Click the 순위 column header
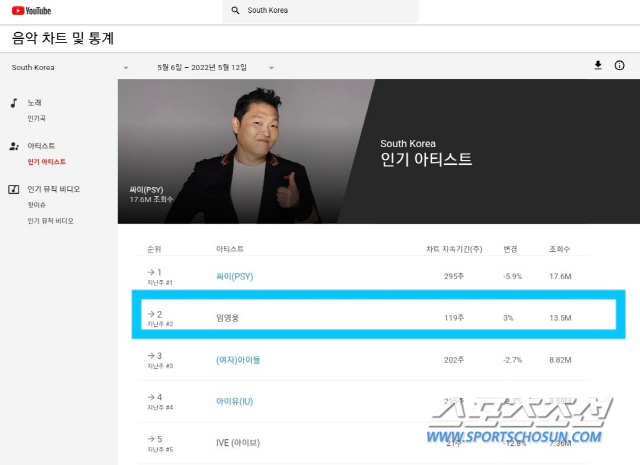This screenshot has height=465, width=640. click(154, 249)
